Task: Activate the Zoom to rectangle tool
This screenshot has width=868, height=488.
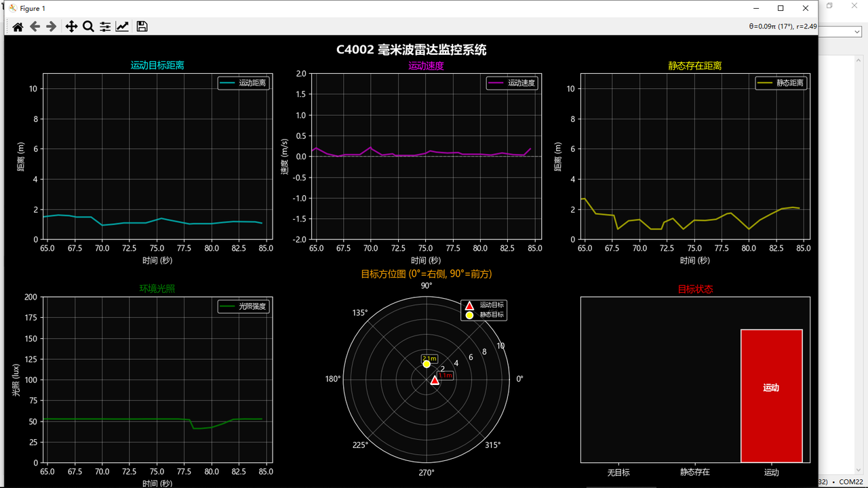Action: 88,26
